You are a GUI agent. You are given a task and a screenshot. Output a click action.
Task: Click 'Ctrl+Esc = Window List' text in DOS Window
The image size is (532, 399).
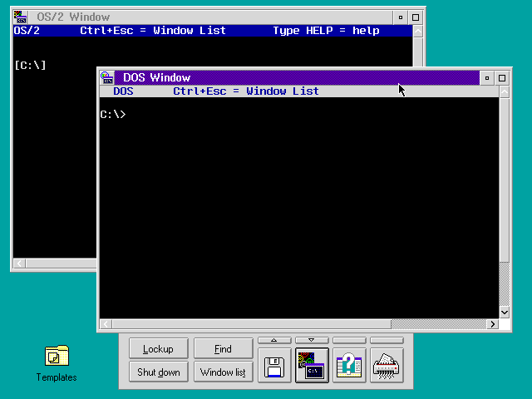point(246,91)
